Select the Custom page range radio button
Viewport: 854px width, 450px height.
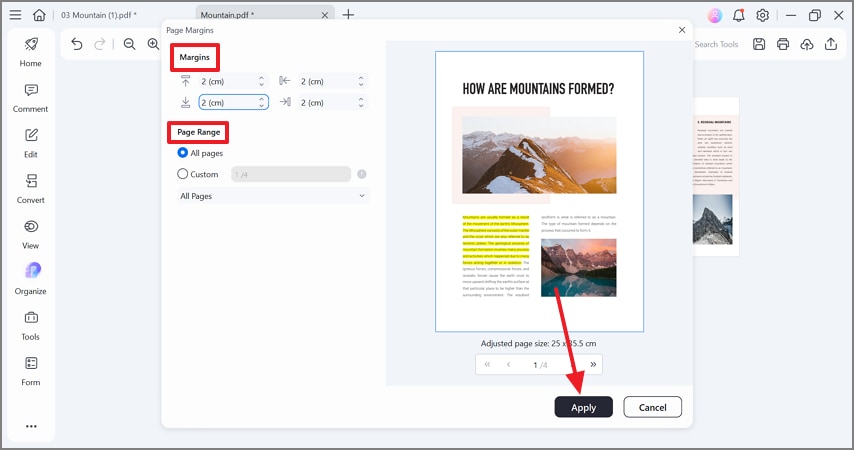pyautogui.click(x=182, y=174)
